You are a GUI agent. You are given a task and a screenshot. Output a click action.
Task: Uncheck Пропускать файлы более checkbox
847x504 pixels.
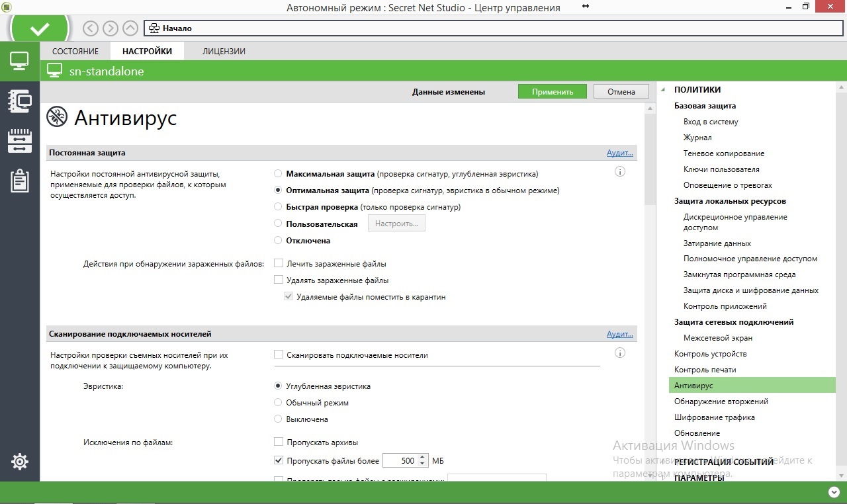coord(279,461)
